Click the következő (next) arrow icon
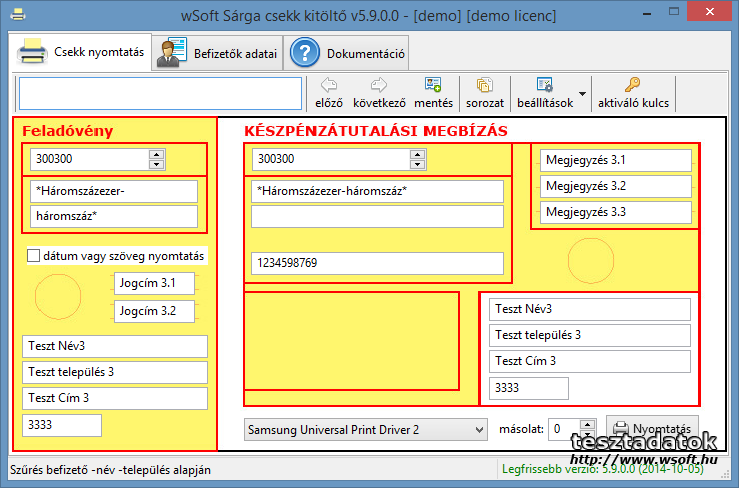739x488 pixels. [x=380, y=86]
